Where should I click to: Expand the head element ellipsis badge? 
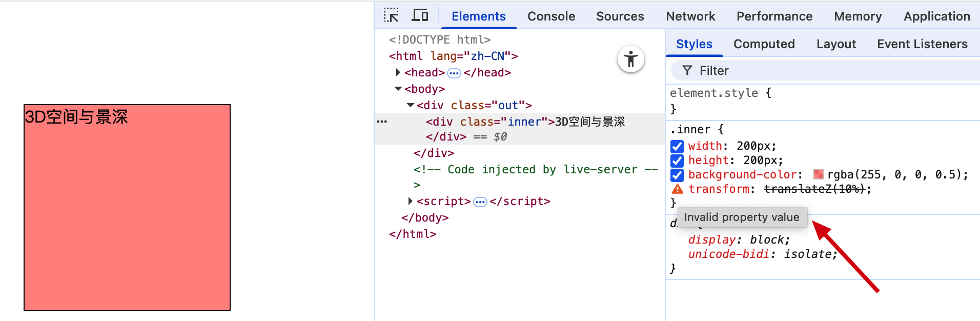click(454, 73)
